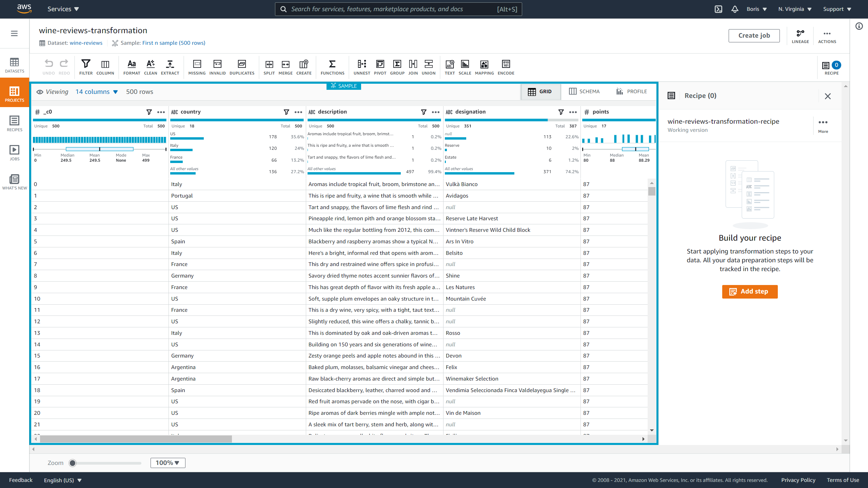Switch to the Schema tab

click(584, 91)
